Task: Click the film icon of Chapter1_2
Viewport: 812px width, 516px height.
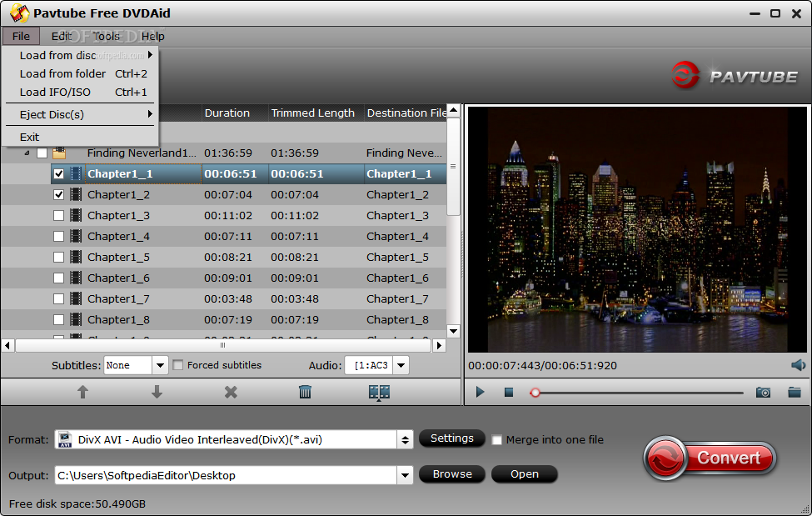Action: coord(76,194)
